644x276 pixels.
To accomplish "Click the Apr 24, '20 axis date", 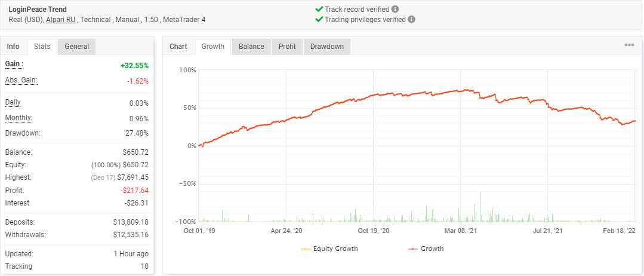I will point(286,231).
